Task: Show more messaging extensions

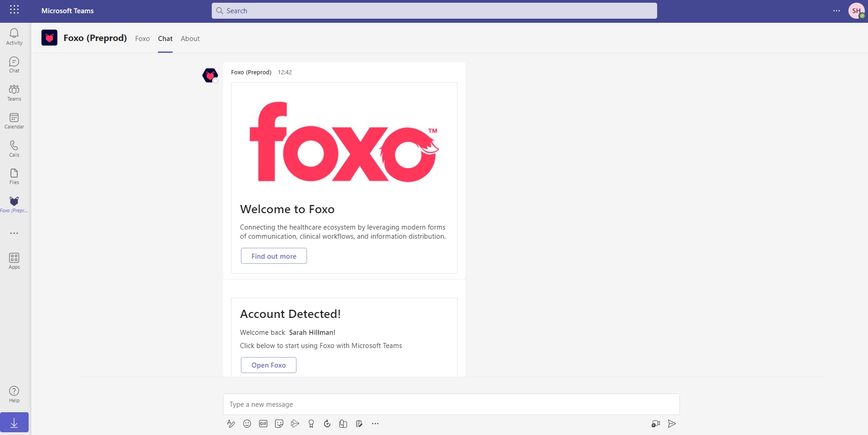Action: (x=375, y=424)
